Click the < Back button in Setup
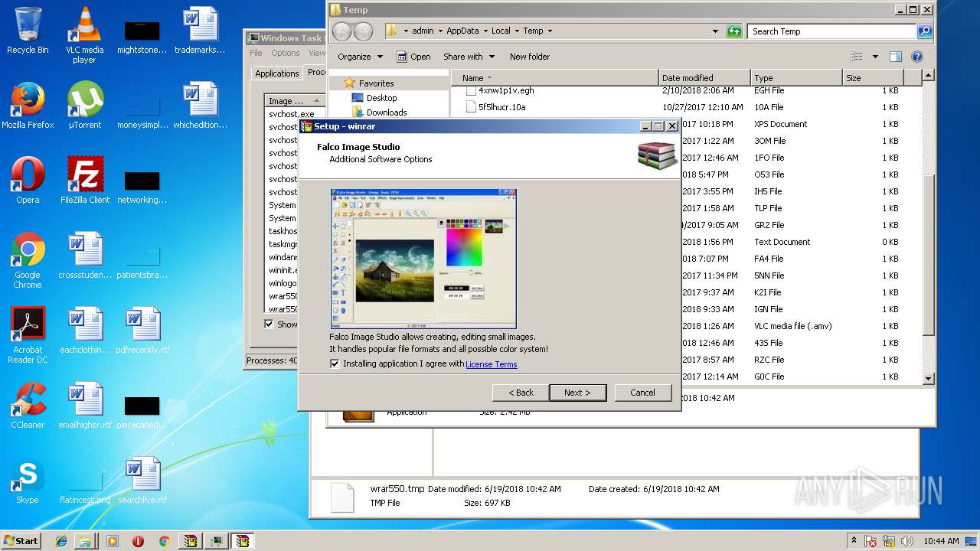 coord(521,393)
